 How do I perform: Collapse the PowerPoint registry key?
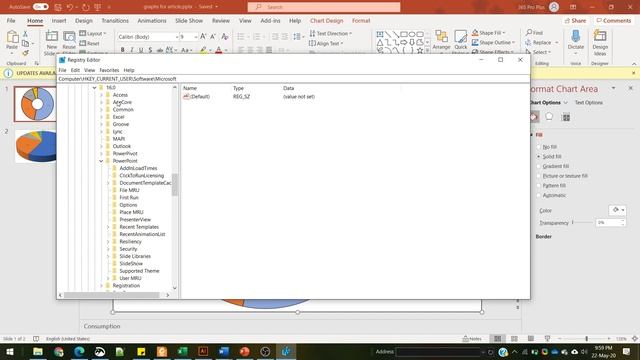tap(101, 161)
